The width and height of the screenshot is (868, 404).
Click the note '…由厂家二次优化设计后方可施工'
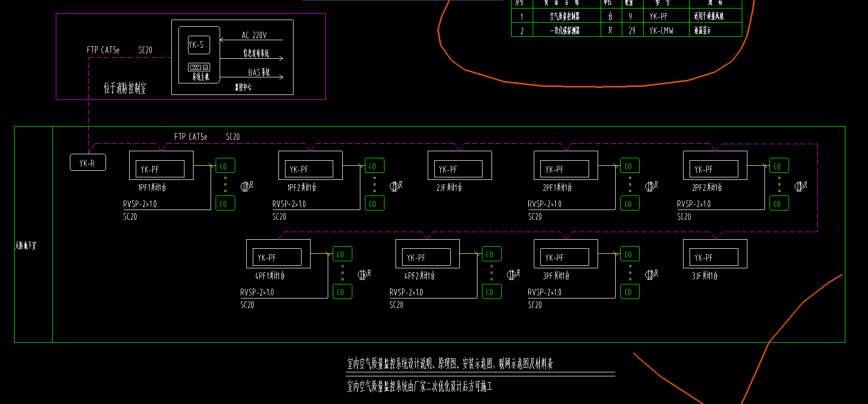click(x=420, y=386)
